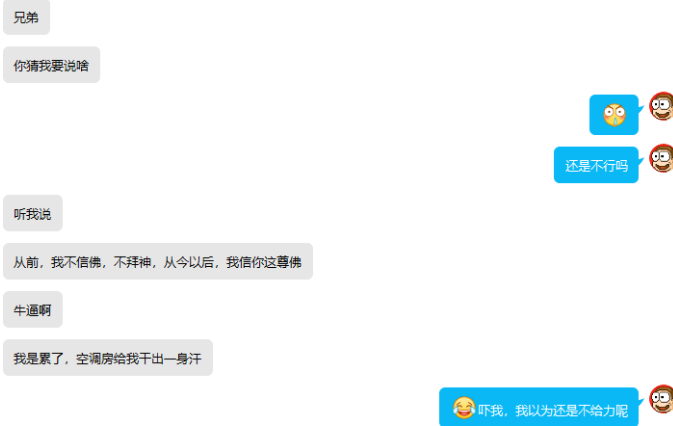Select the 你猜我要说啥 message bubble

click(52, 65)
